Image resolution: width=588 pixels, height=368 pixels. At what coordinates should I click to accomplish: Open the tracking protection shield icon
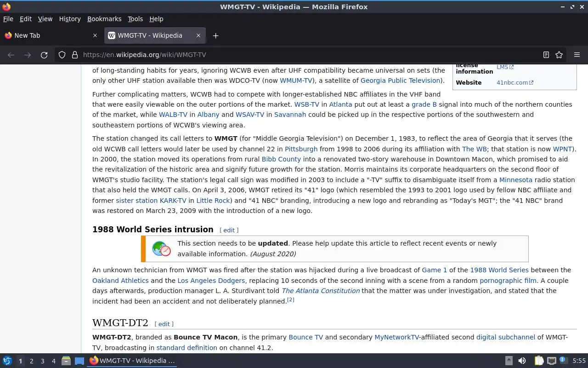[x=62, y=55]
